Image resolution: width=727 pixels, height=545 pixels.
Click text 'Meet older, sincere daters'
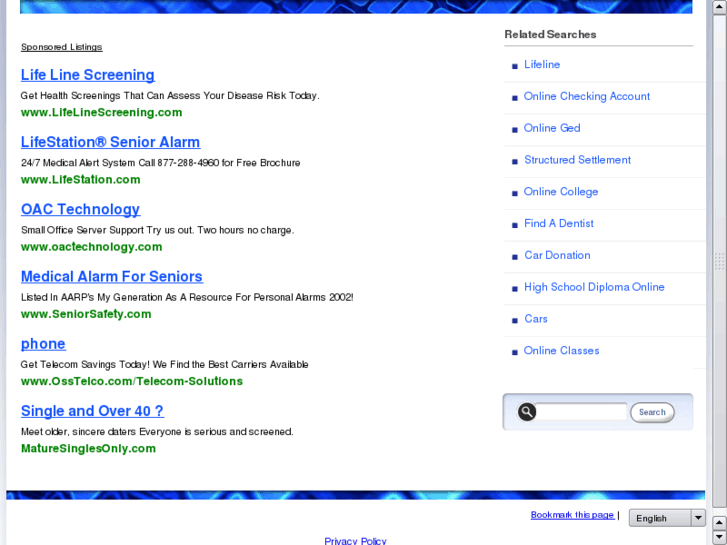[x=79, y=432]
